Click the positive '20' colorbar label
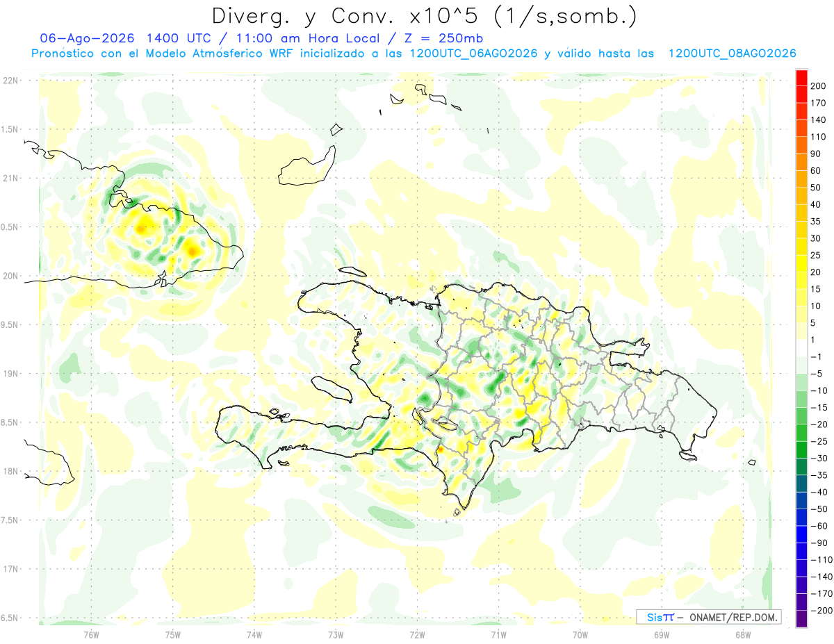The width and height of the screenshot is (834, 644). pyautogui.click(x=816, y=272)
